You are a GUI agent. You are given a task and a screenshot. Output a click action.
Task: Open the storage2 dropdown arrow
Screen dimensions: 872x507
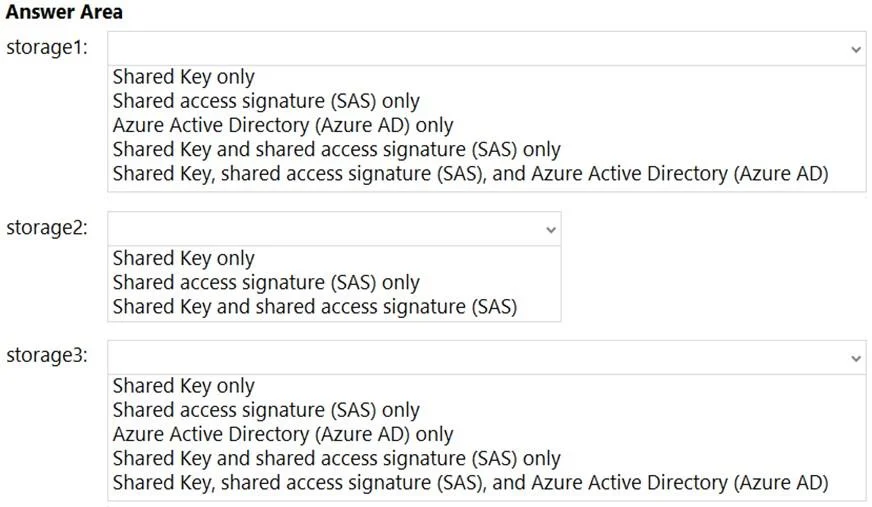pyautogui.click(x=551, y=230)
